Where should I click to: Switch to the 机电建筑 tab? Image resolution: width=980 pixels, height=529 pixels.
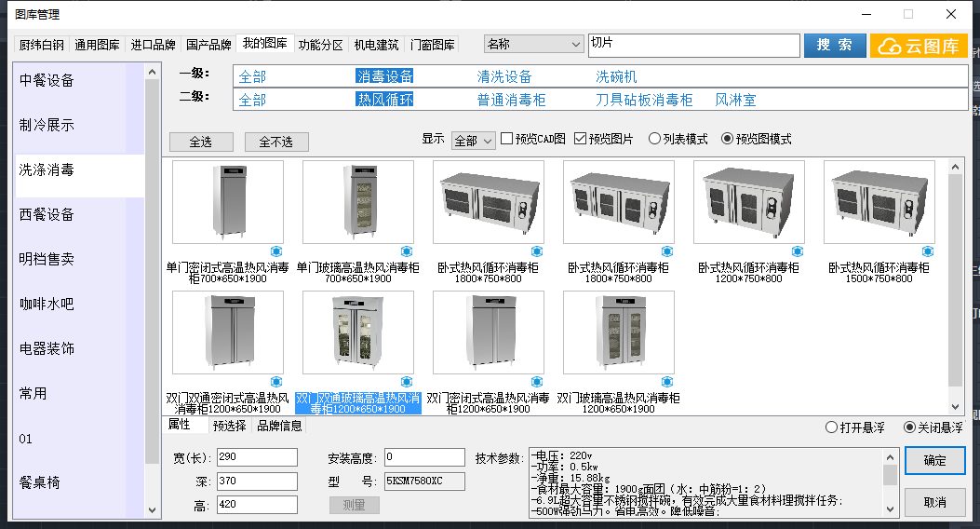(376, 45)
